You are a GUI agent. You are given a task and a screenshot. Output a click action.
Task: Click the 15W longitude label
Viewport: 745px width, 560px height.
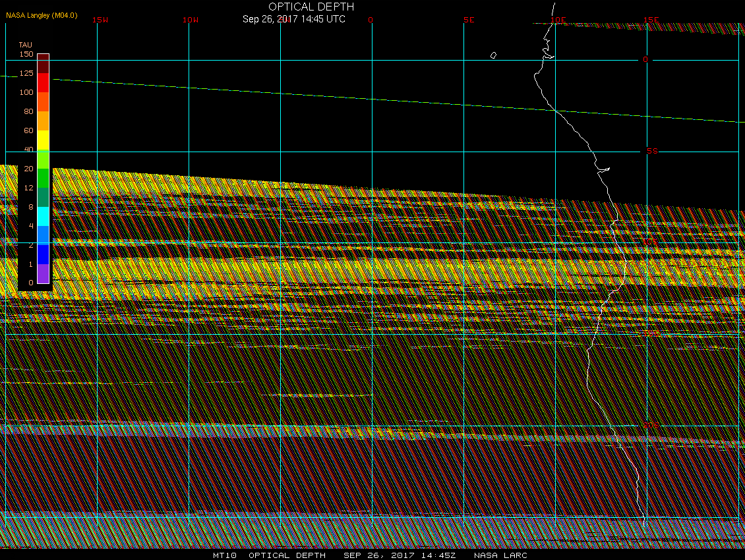[x=100, y=20]
